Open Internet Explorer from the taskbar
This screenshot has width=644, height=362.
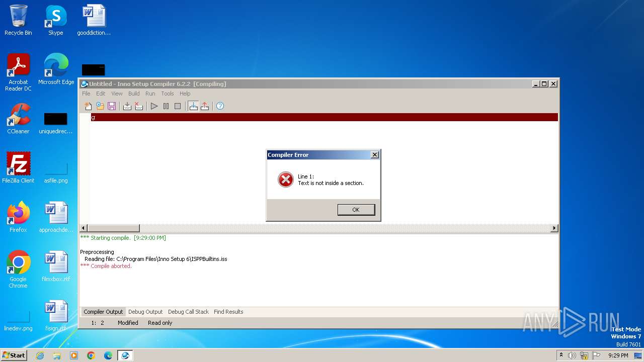tap(40, 355)
